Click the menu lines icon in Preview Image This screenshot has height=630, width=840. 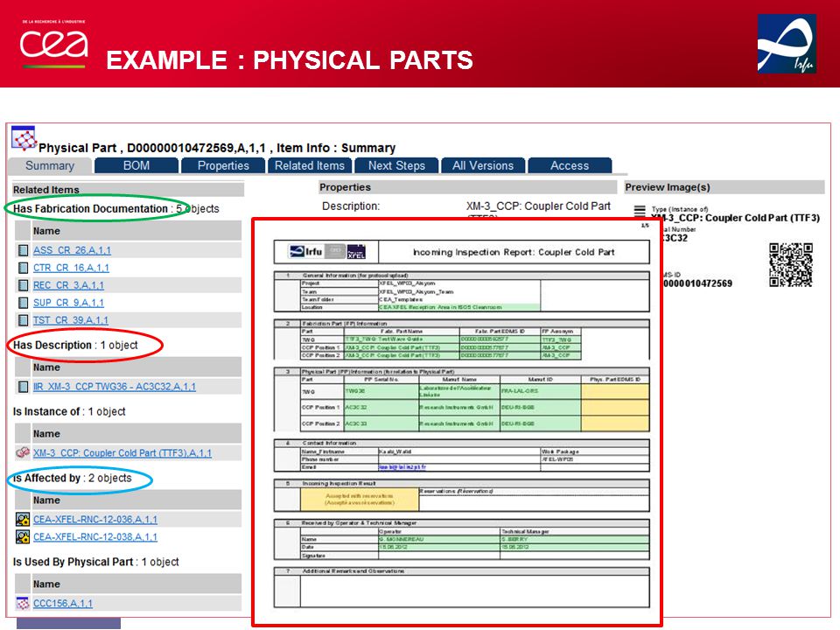pyautogui.click(x=640, y=211)
